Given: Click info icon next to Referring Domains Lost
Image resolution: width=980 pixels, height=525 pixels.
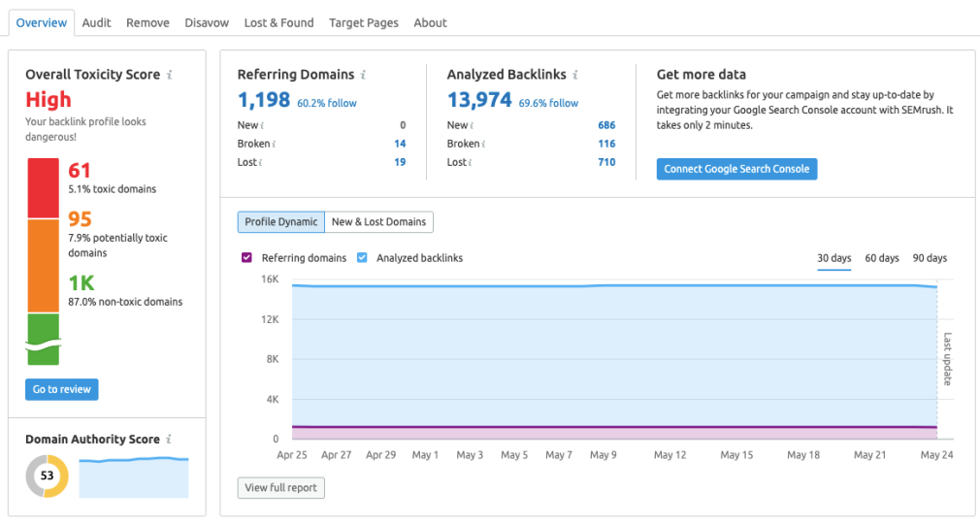Looking at the screenshot, I should 261,162.
